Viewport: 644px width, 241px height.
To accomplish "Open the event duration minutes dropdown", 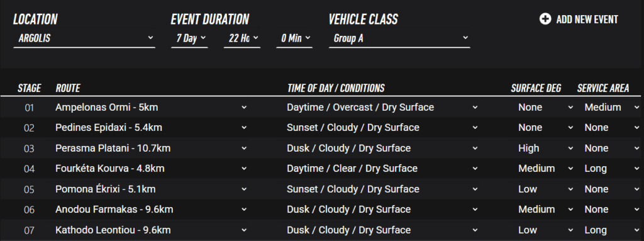I will (294, 38).
